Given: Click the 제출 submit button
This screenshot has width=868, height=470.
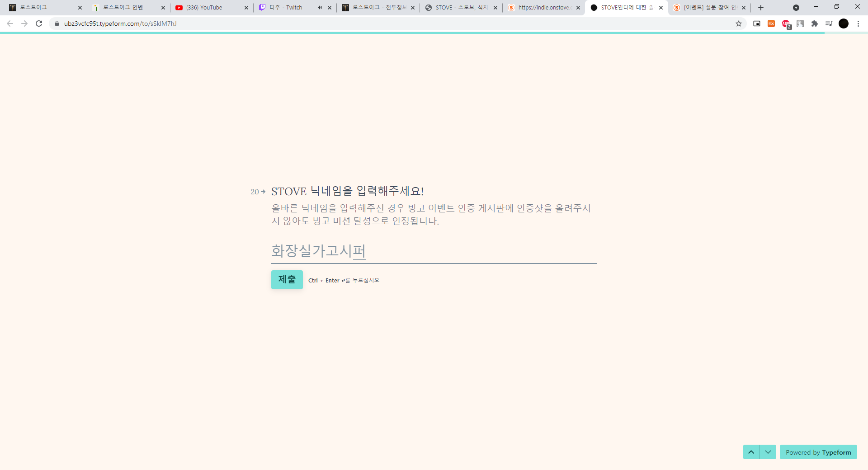Looking at the screenshot, I should click(x=287, y=280).
